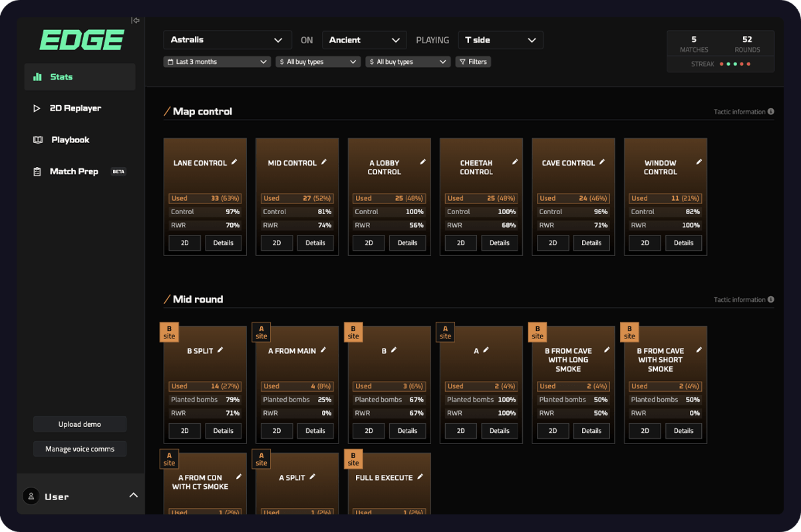Expand the User menu chevron
The image size is (801, 532).
pos(133,495)
